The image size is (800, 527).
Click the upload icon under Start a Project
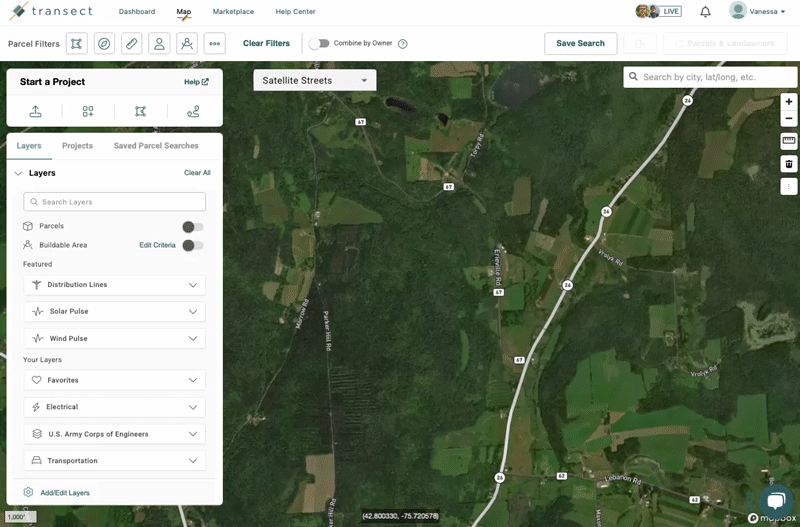pyautogui.click(x=36, y=112)
